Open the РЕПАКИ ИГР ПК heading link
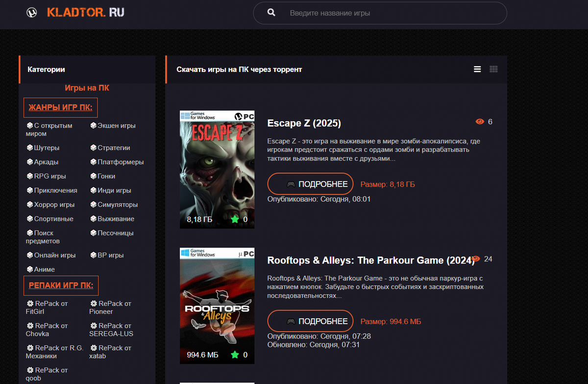 (x=61, y=286)
